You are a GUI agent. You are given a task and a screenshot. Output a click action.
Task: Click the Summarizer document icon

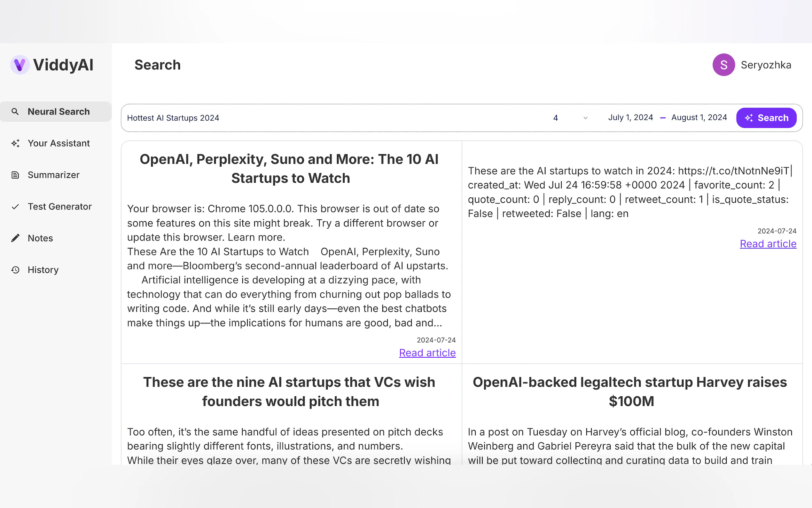click(15, 175)
